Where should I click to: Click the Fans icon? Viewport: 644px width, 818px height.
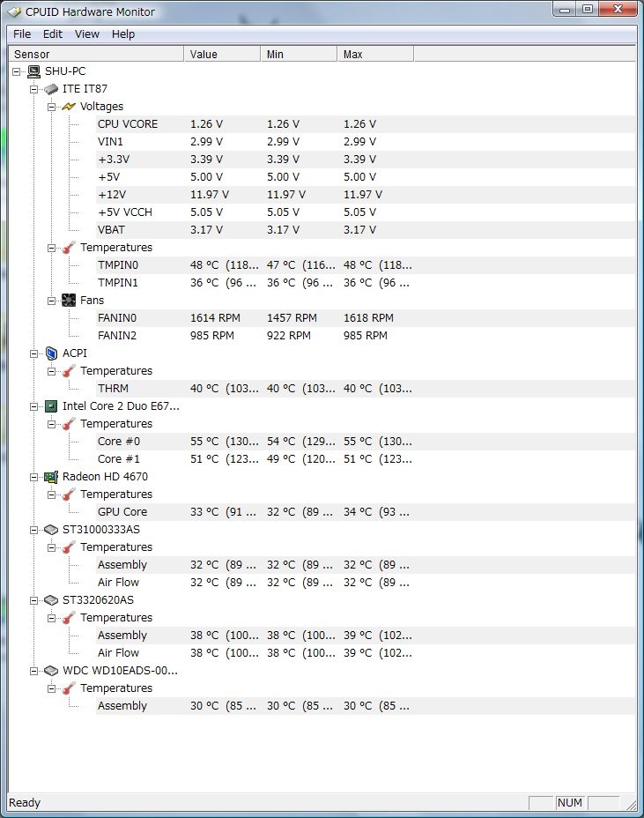(x=69, y=301)
